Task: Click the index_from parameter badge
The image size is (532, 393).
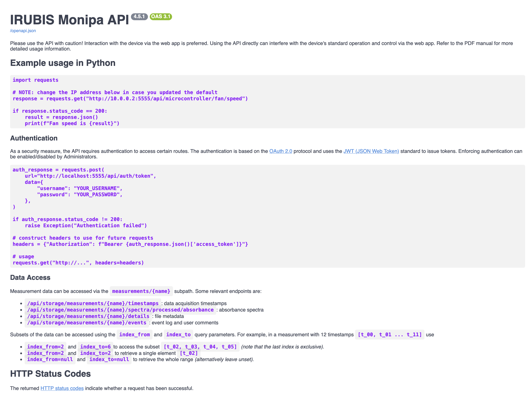Action: pos(134,334)
